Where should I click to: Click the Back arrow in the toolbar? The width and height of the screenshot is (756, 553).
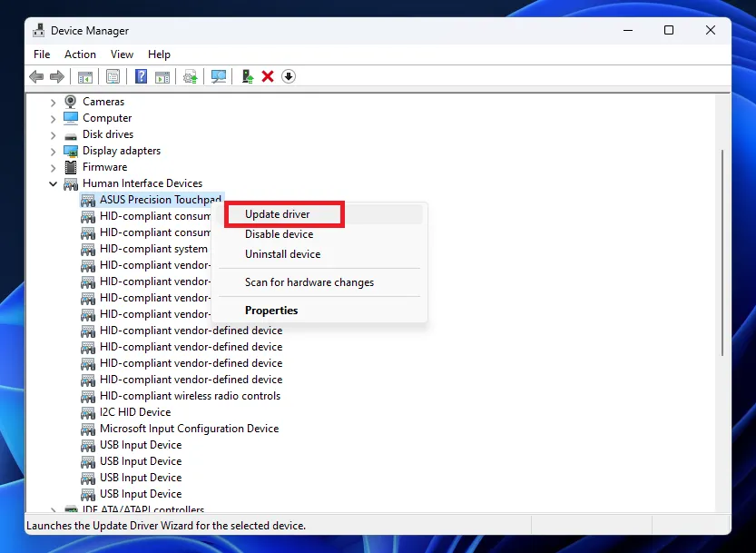36,76
